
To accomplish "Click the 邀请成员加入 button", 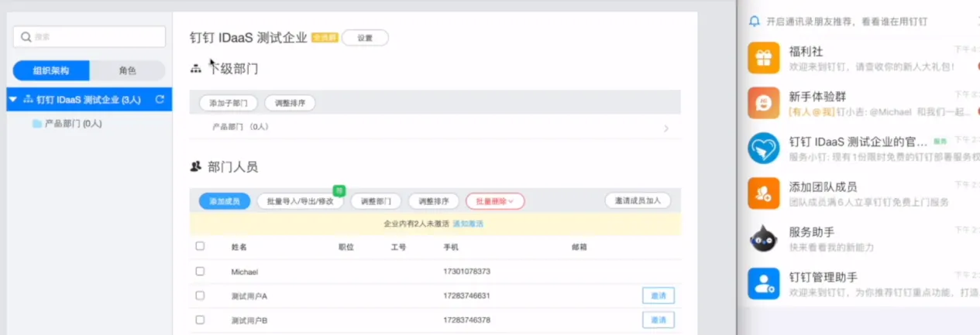I will (638, 200).
